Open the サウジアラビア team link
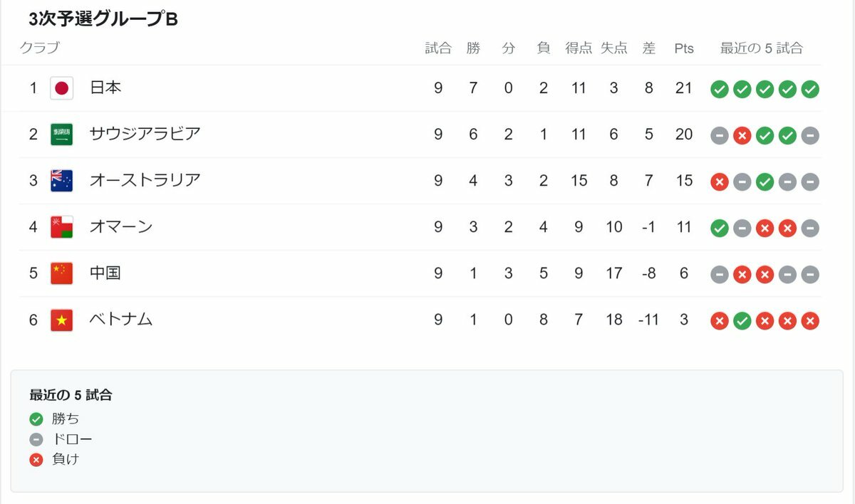 click(x=145, y=134)
